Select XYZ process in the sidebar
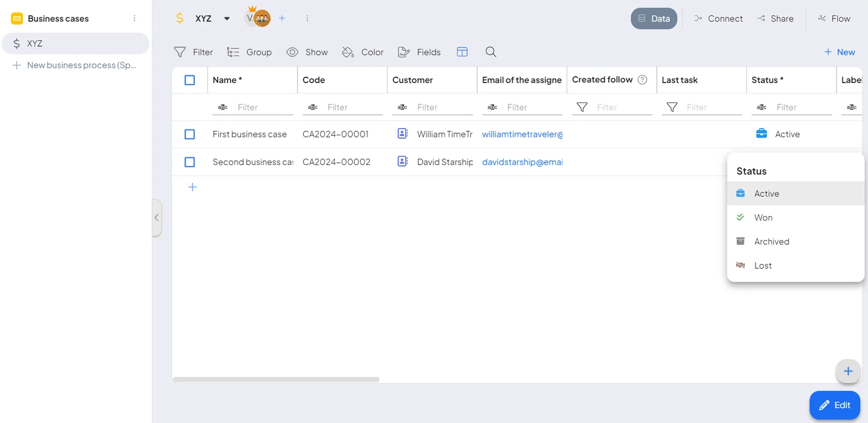Image resolution: width=868 pixels, height=423 pixels. coord(75,43)
